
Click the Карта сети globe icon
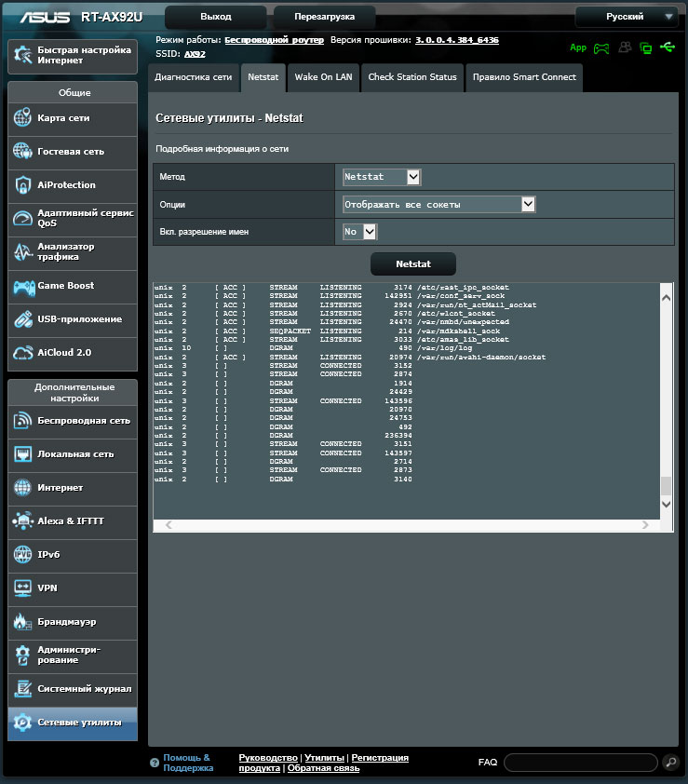(x=23, y=118)
